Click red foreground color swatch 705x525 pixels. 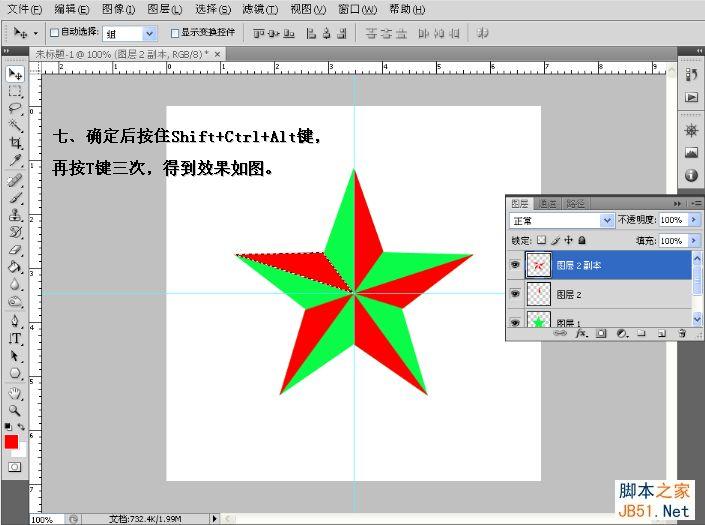(x=11, y=442)
